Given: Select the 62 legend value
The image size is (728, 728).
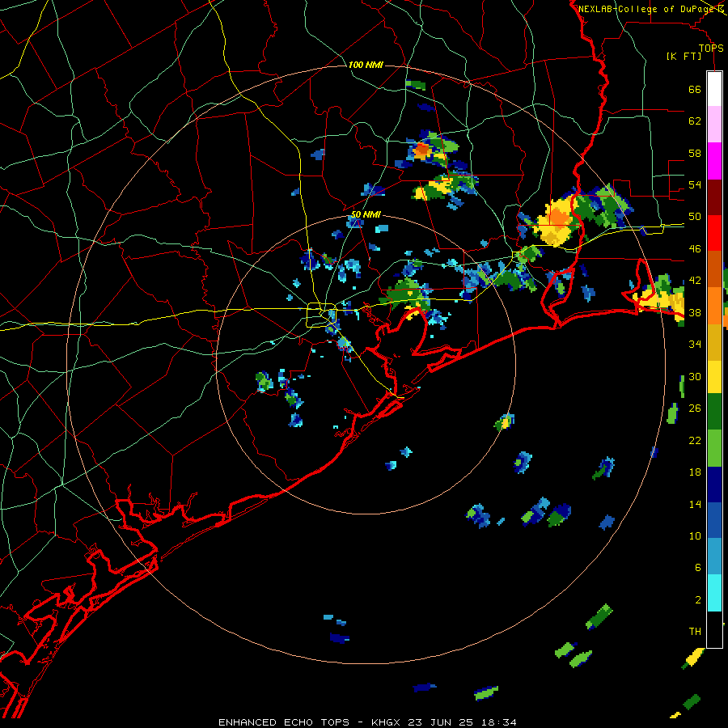Looking at the screenshot, I should (x=695, y=121).
